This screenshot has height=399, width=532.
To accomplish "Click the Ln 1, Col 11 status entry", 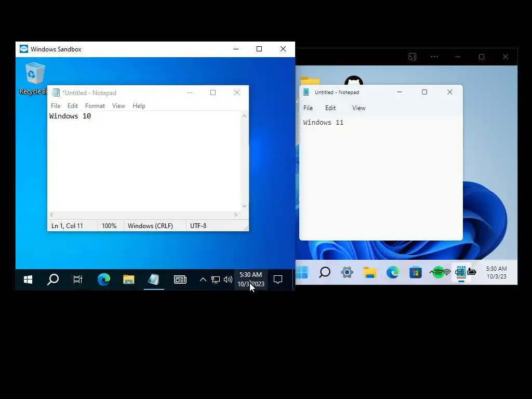I will (67, 226).
